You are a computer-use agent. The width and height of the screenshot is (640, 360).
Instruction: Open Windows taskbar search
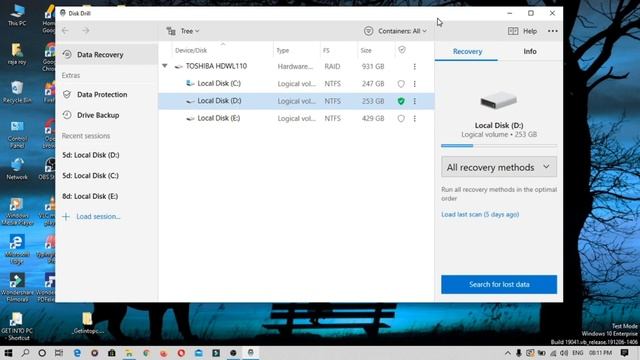[25, 353]
